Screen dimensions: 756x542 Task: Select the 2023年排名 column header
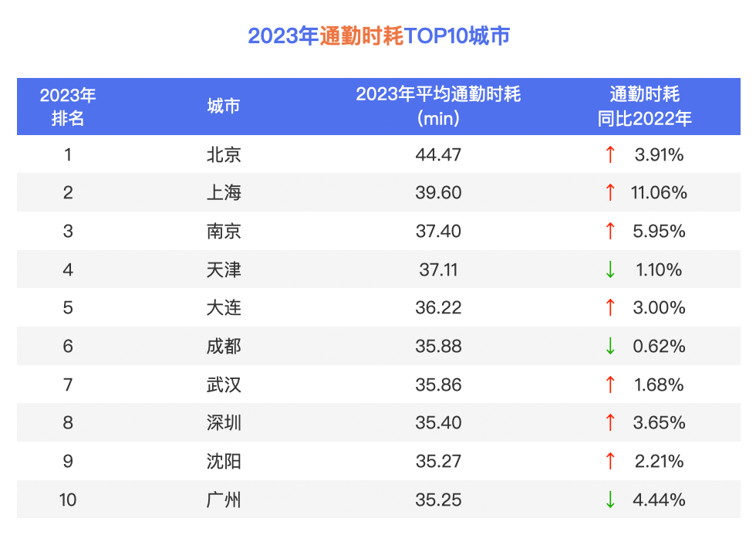(x=68, y=107)
